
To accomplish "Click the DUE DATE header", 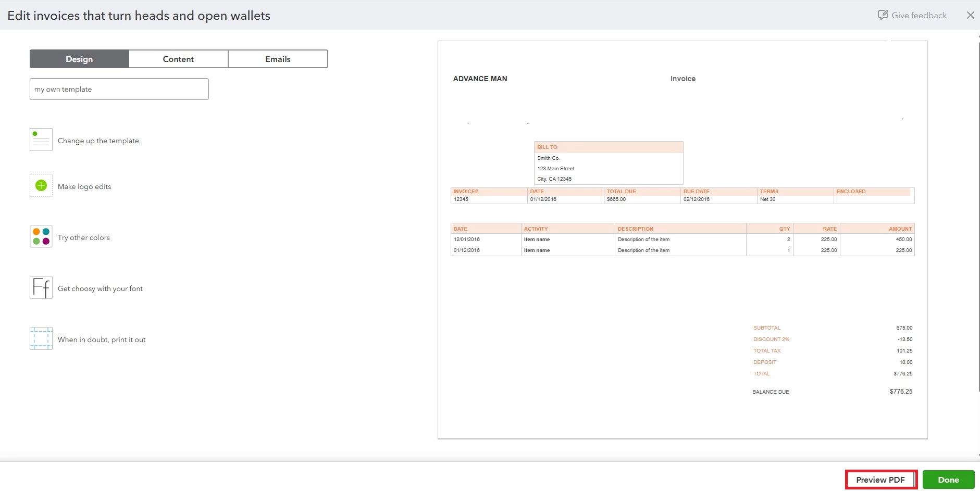I will [697, 192].
